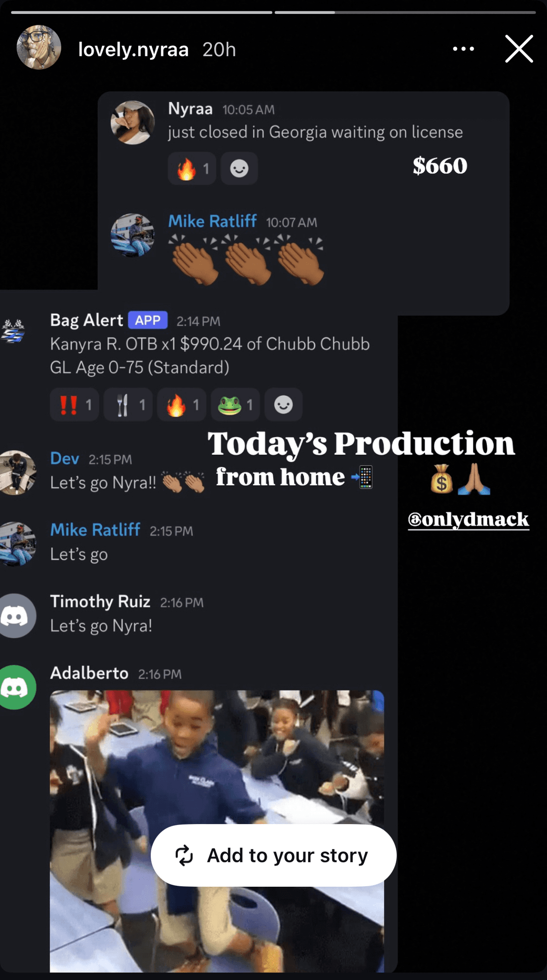Tap the Bag Alert APP badge

[x=148, y=320]
